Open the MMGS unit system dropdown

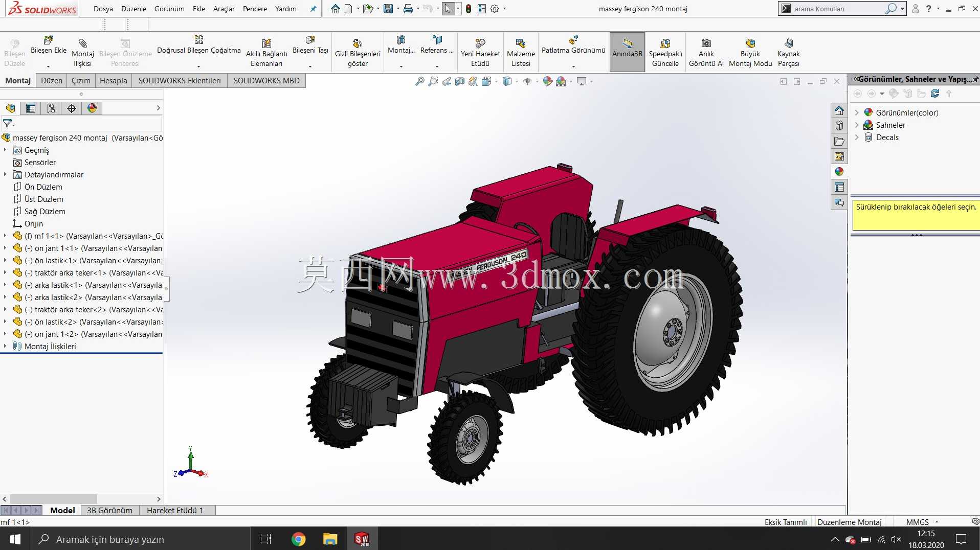click(x=937, y=522)
